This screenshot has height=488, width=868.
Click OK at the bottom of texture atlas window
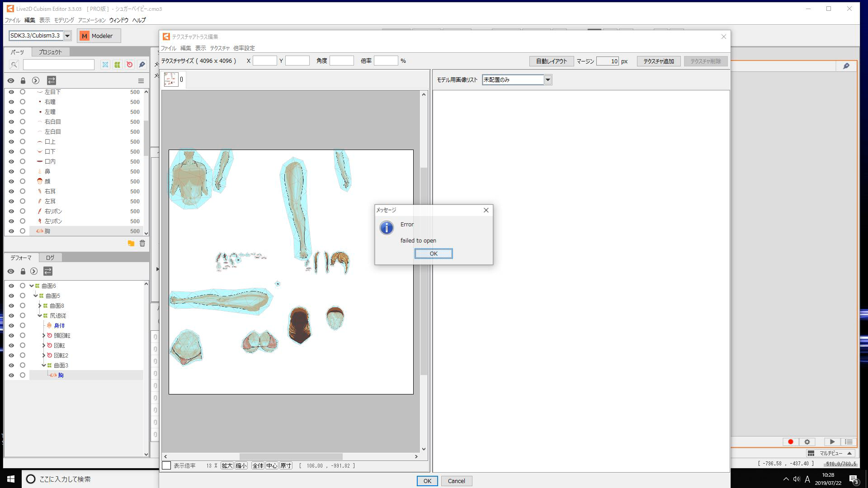(x=427, y=481)
